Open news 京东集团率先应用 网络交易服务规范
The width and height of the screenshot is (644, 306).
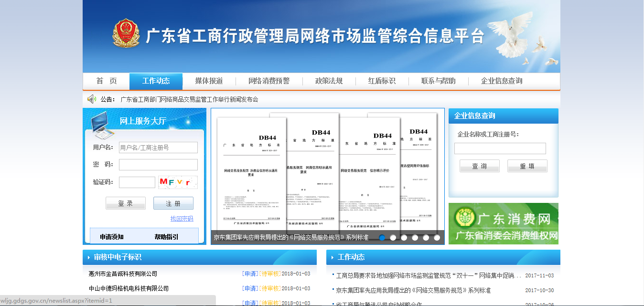coord(413,290)
